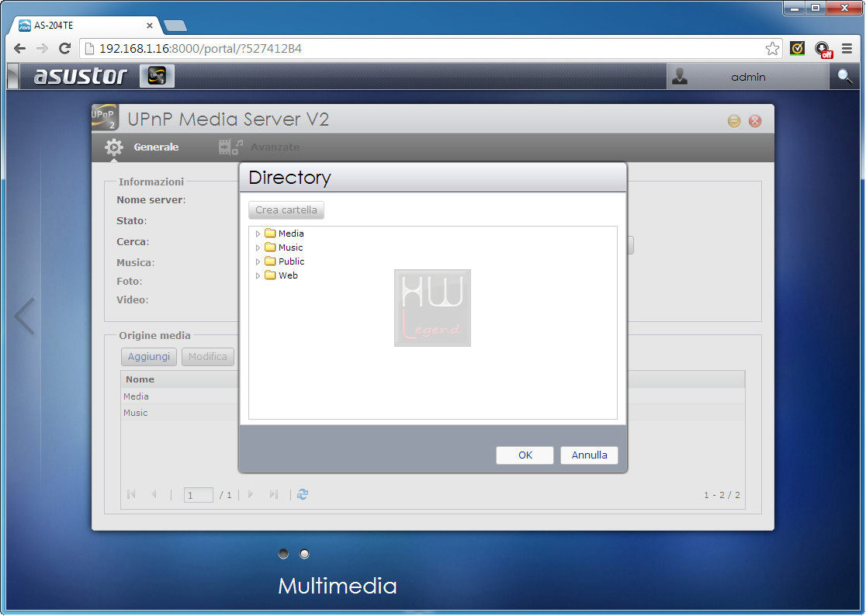Click the Crea cartella button
866x616 pixels.
[286, 209]
